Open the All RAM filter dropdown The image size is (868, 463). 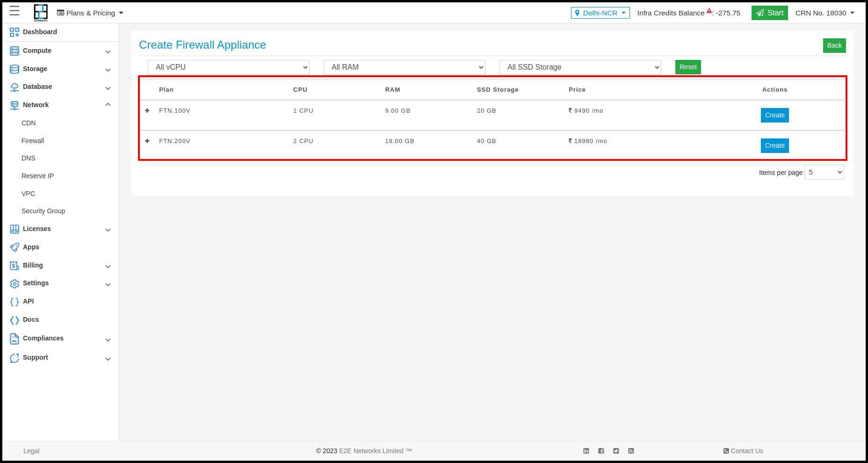(405, 67)
